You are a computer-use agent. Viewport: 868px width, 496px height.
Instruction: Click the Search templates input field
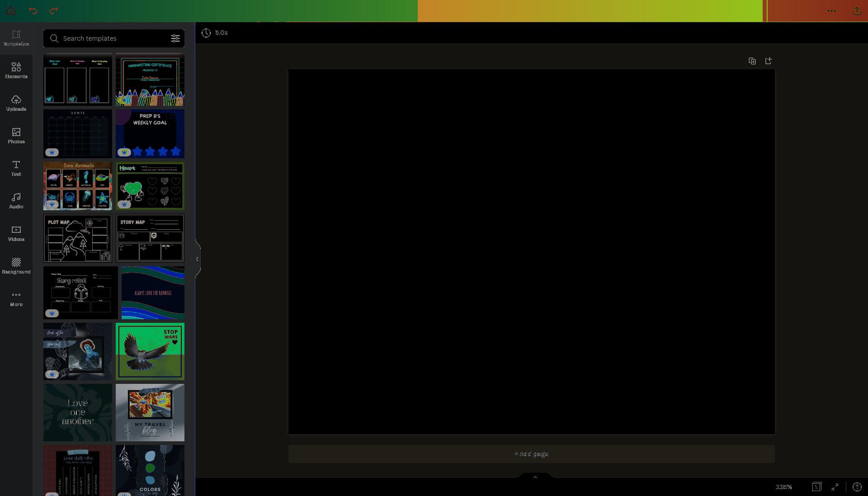tap(114, 38)
